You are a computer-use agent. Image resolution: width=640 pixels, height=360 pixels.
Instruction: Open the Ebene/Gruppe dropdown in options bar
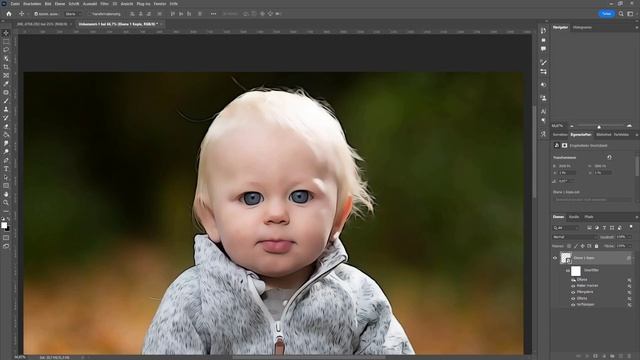pyautogui.click(x=73, y=14)
